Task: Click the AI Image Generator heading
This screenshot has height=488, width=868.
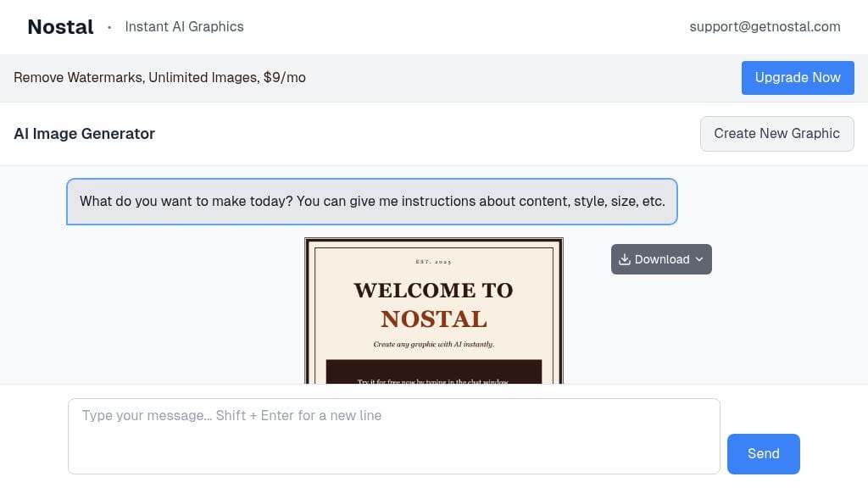Action: [x=84, y=133]
